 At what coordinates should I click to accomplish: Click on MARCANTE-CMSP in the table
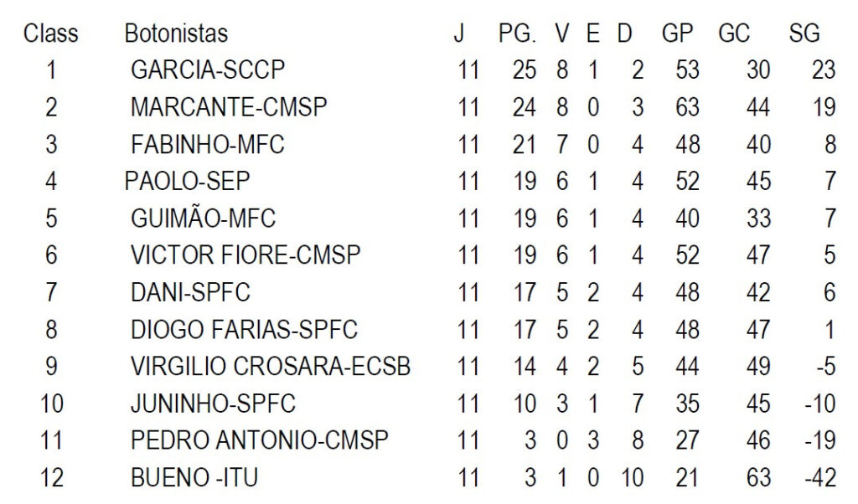[228, 107]
